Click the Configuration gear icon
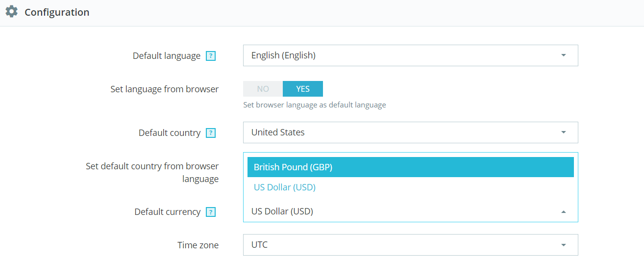This screenshot has width=644, height=263. click(12, 12)
